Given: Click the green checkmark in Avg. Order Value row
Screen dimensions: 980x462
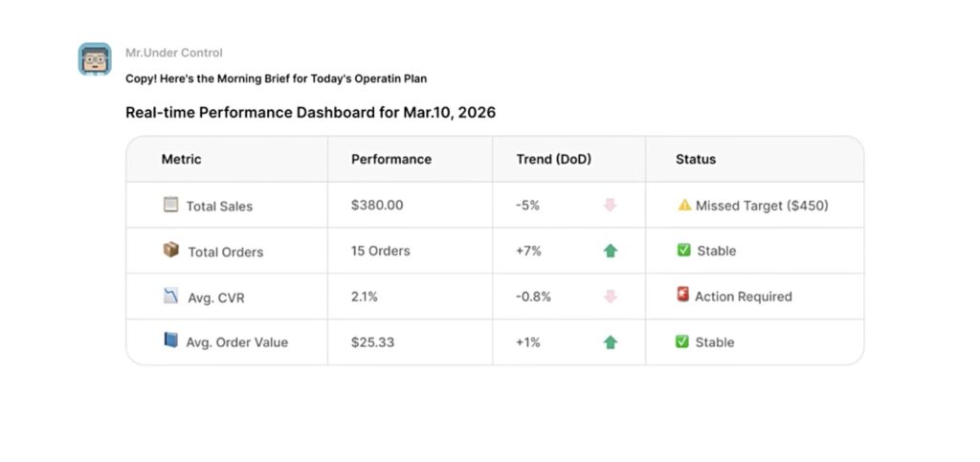Looking at the screenshot, I should click(x=682, y=341).
